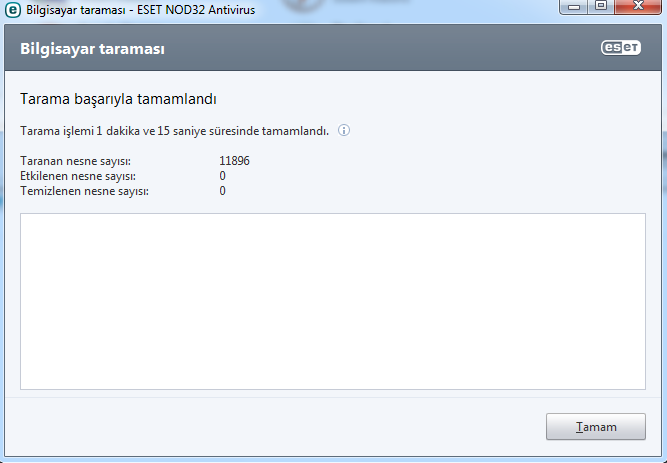This screenshot has height=463, width=667.
Task: Click the ESET app icon in title bar
Action: coord(13,9)
